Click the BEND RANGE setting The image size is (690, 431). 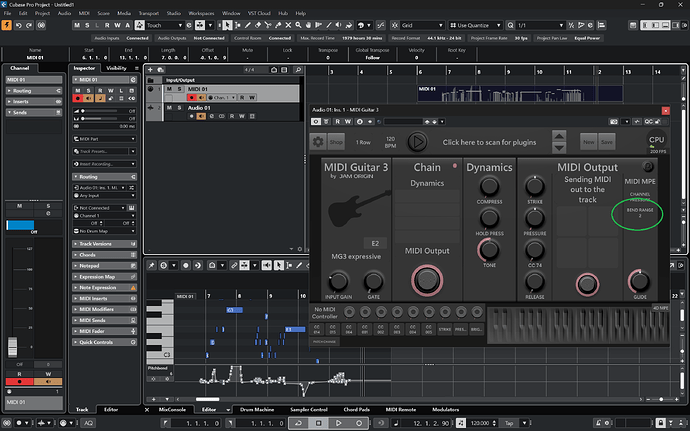(640, 213)
